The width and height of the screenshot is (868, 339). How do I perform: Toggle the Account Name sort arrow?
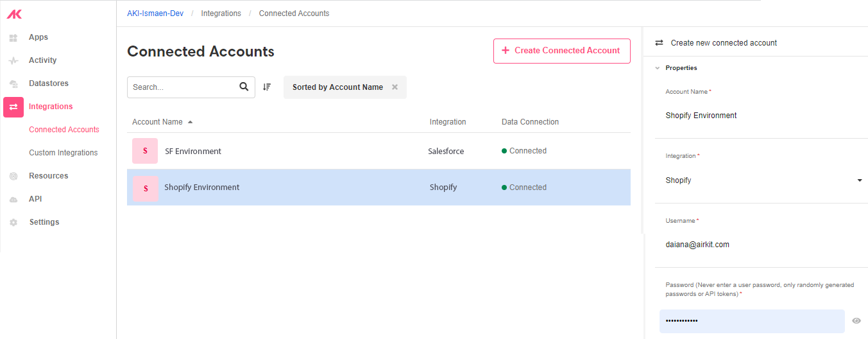click(x=190, y=122)
